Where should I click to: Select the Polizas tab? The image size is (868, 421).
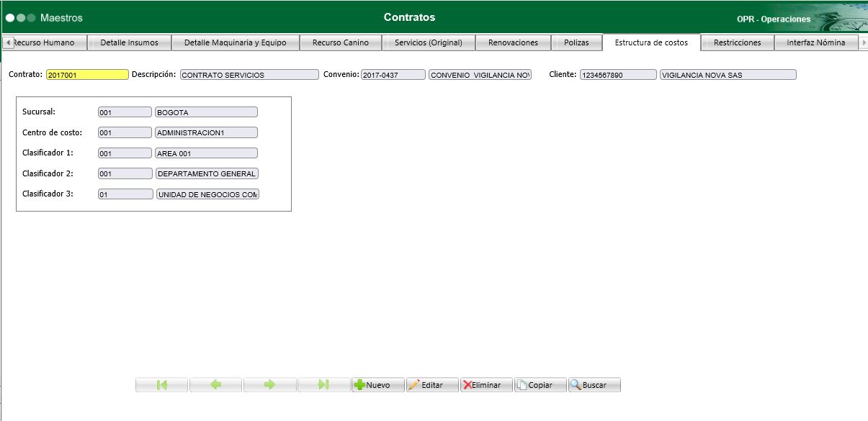[x=577, y=42]
